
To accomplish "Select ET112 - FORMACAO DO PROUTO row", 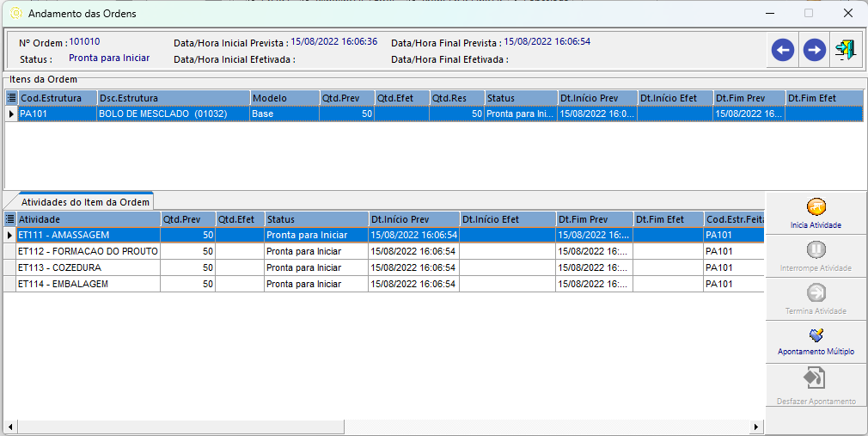I will click(88, 251).
